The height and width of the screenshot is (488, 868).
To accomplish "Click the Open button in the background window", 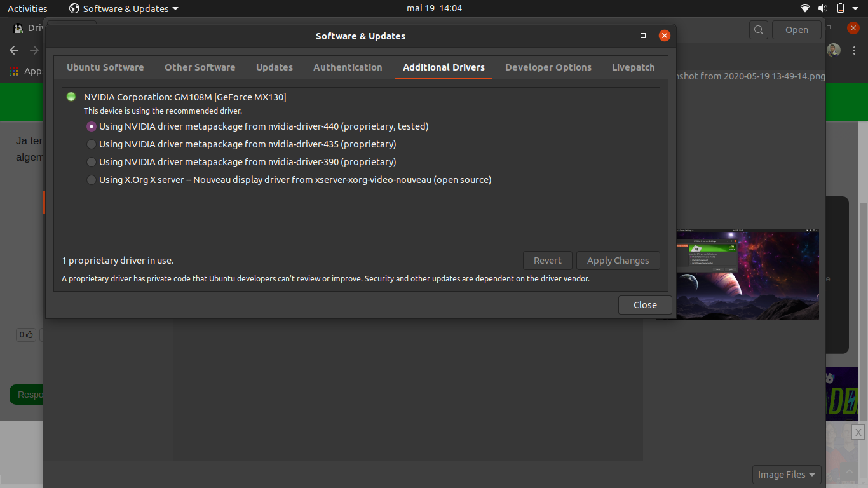I will click(x=796, y=30).
